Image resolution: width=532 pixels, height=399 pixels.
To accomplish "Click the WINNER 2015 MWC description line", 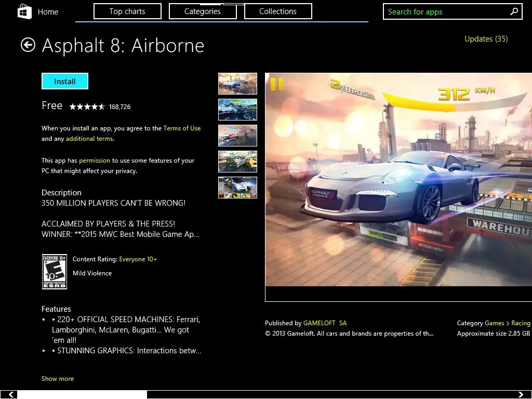I will pyautogui.click(x=121, y=234).
